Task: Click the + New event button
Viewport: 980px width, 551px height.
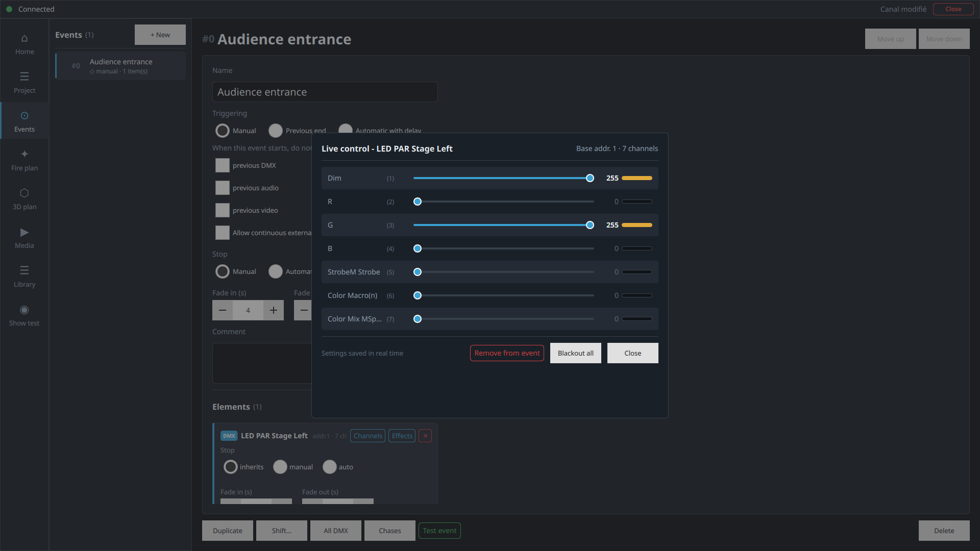Action: click(x=160, y=35)
